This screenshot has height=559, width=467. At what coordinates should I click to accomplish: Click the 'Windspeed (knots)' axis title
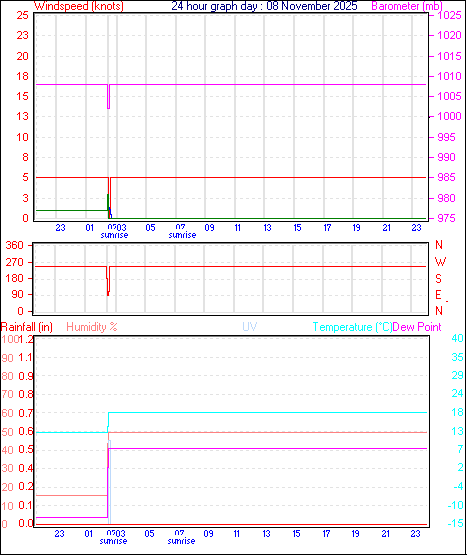point(79,6)
